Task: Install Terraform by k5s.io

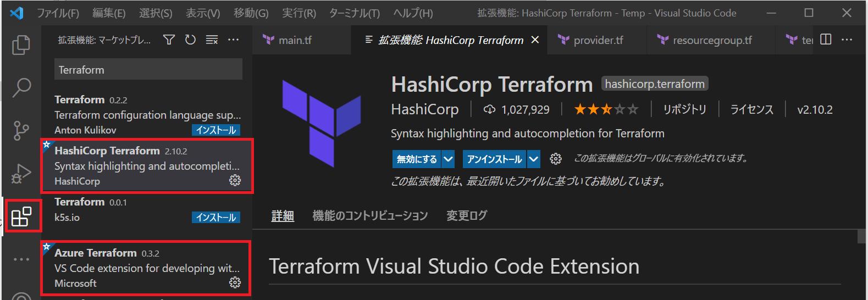Action: pyautogui.click(x=216, y=218)
